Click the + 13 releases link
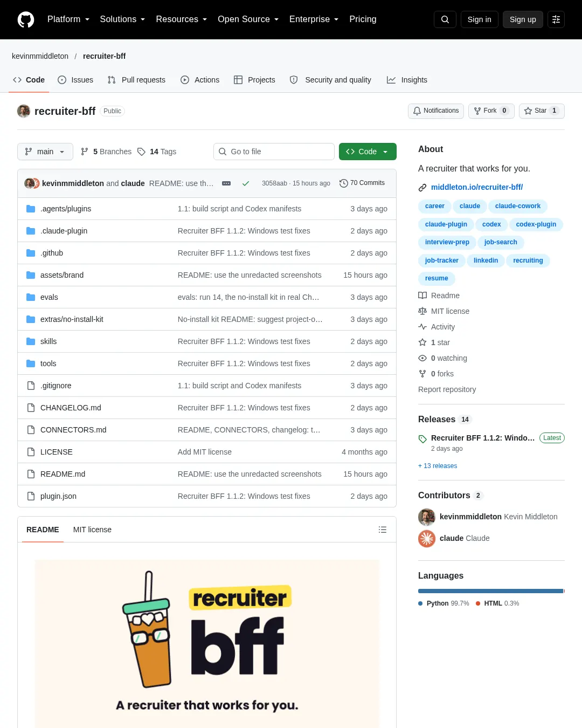 coord(438,466)
